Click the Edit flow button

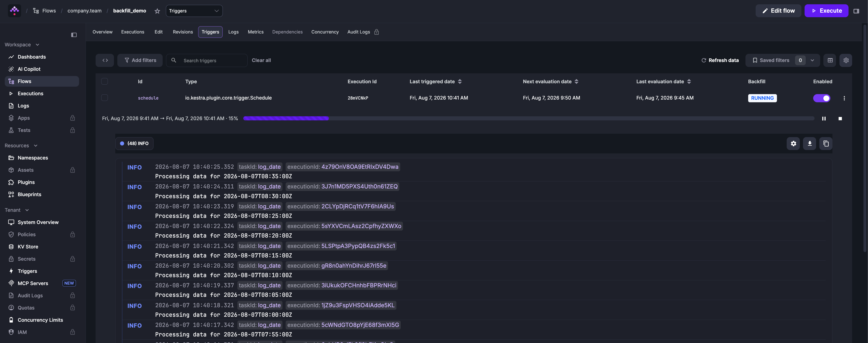778,11
